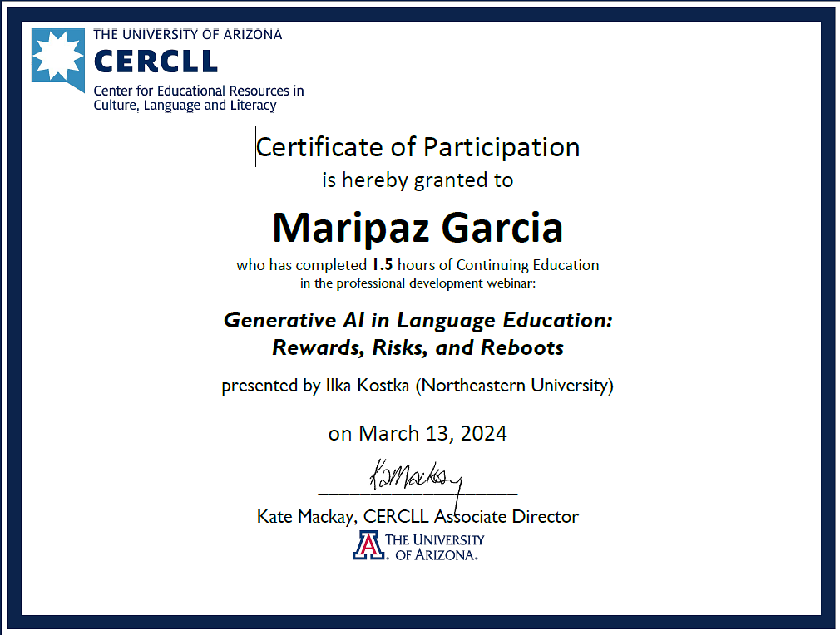Click 'The University of Arizona' text above CERCLL

point(187,34)
